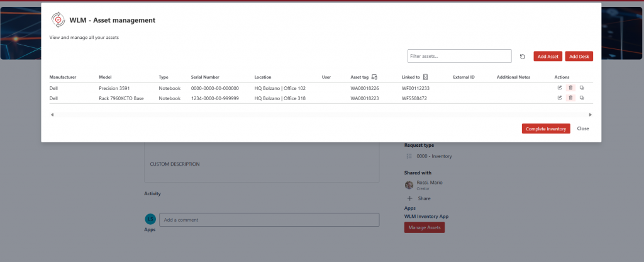Edit the Precision 3591 asset row
The image size is (644, 262).
point(559,88)
